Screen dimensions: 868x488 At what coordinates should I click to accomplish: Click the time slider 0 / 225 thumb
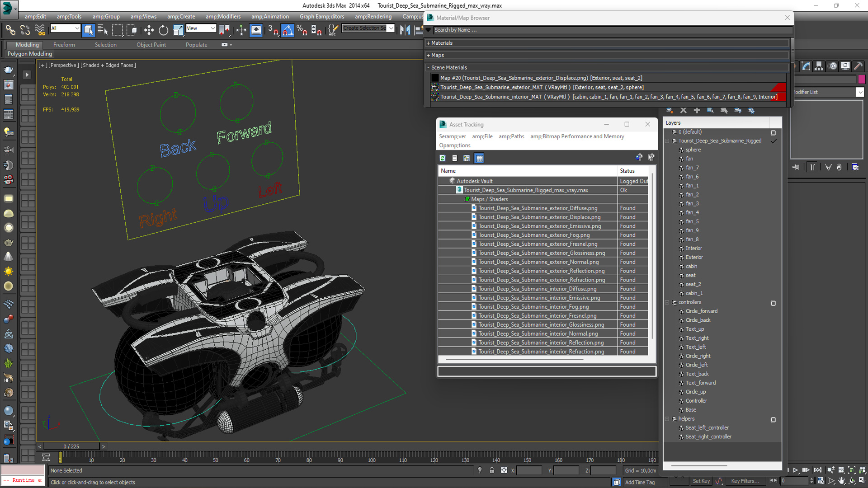pos(71,446)
